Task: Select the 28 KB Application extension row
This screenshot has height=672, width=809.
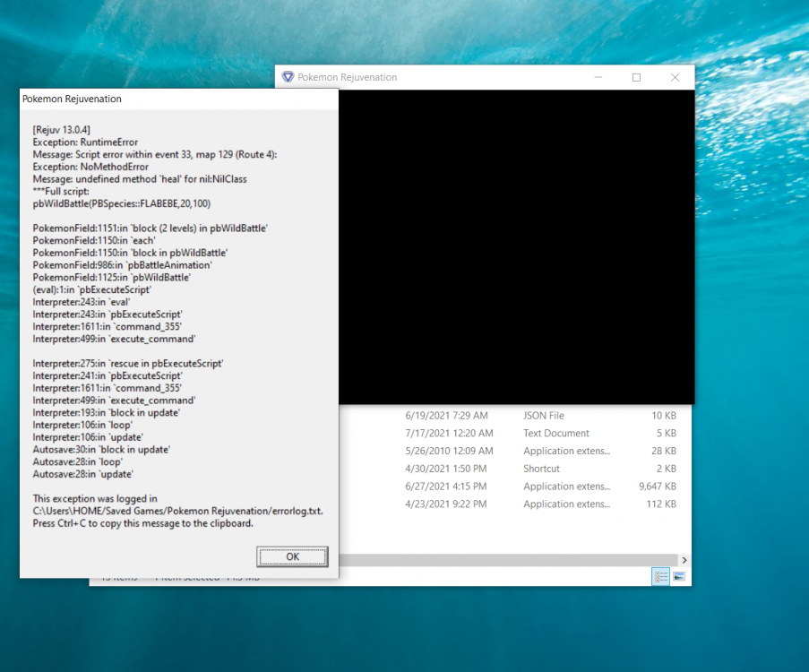Action: pyautogui.click(x=566, y=451)
